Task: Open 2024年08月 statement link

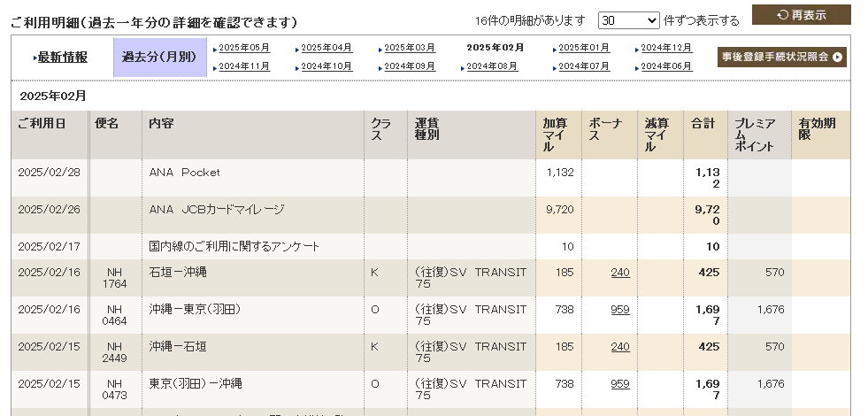Action: click(x=492, y=66)
